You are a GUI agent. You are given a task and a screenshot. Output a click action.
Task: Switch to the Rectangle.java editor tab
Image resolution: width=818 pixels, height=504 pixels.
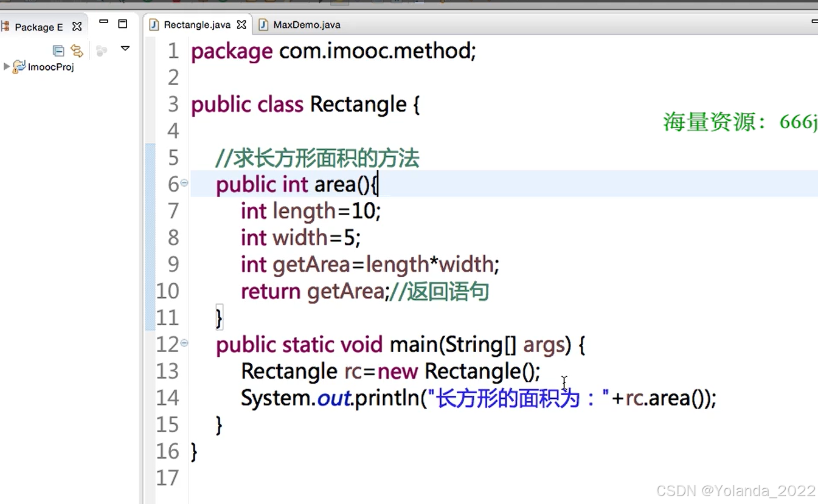coord(197,25)
